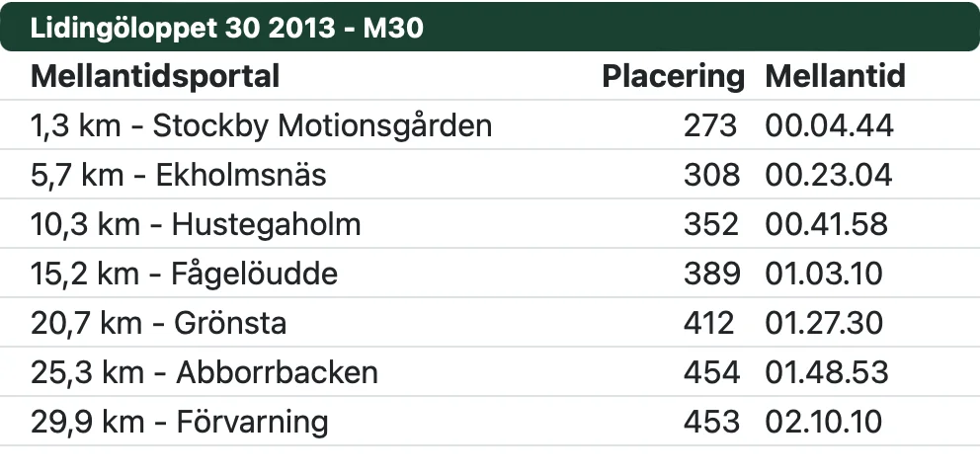Click split time 00.04.44
The width and height of the screenshot is (980, 474).
click(830, 125)
